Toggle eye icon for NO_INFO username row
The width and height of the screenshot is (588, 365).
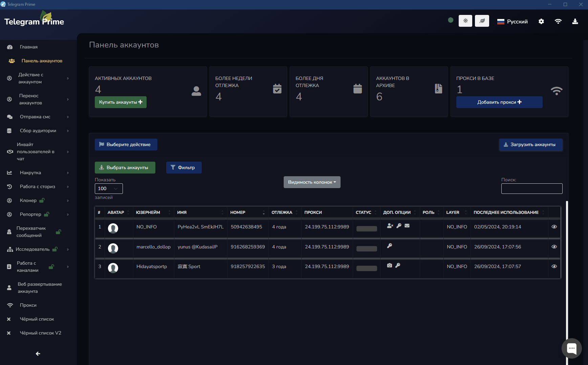pos(554,227)
